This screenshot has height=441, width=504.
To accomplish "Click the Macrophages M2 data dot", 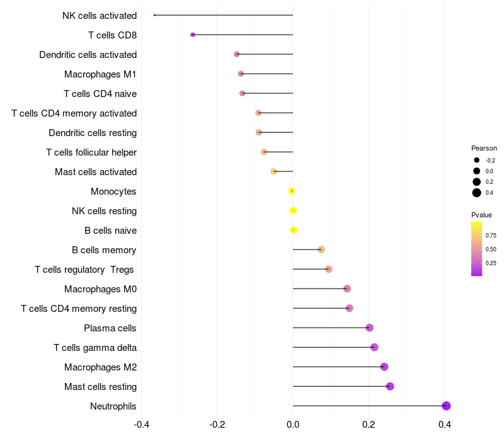I will (384, 367).
